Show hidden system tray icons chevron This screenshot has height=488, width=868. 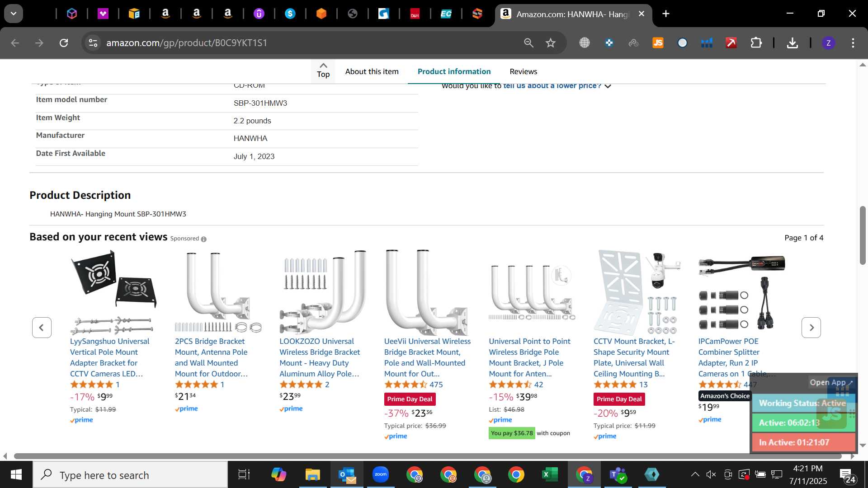tap(695, 474)
